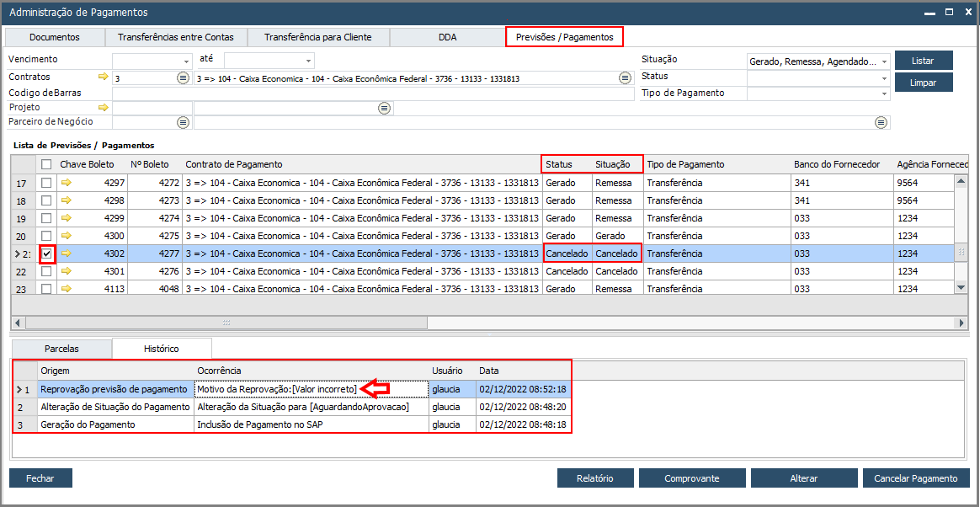This screenshot has width=980, height=507.
Task: Tick the checkbox for row 18
Action: tap(46, 200)
